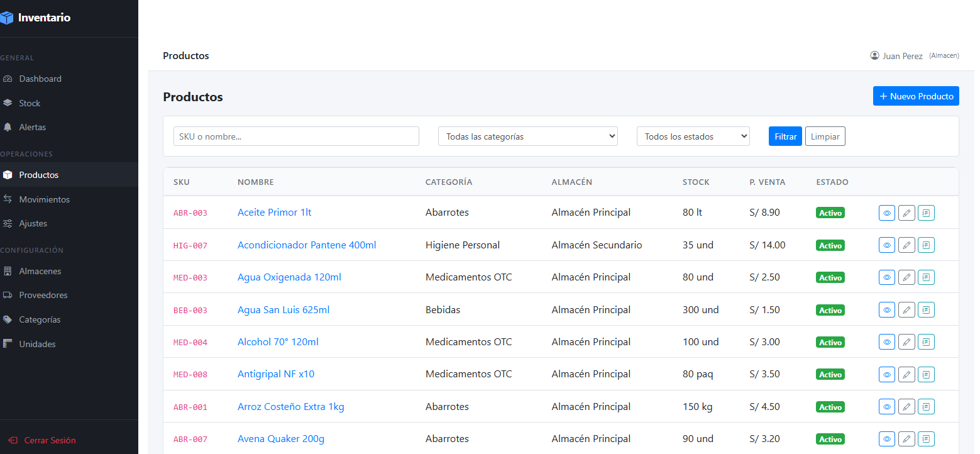Open Dashboard from the sidebar

[x=40, y=79]
